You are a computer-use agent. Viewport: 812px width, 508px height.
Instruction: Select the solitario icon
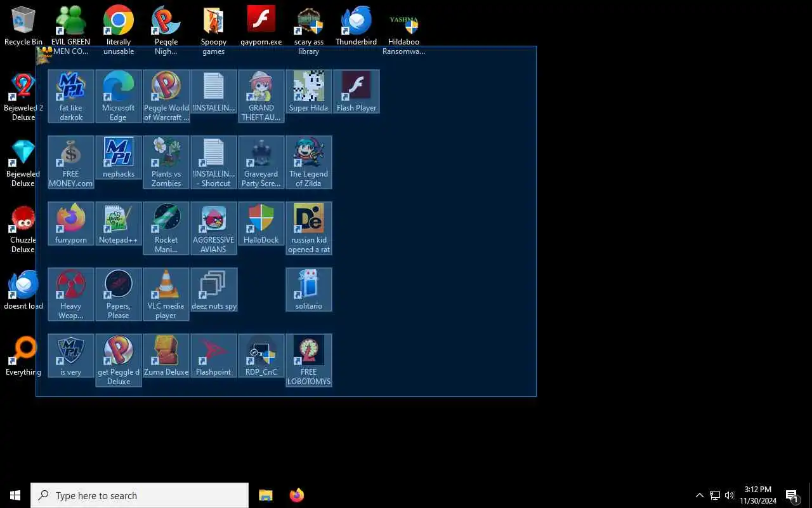309,290
